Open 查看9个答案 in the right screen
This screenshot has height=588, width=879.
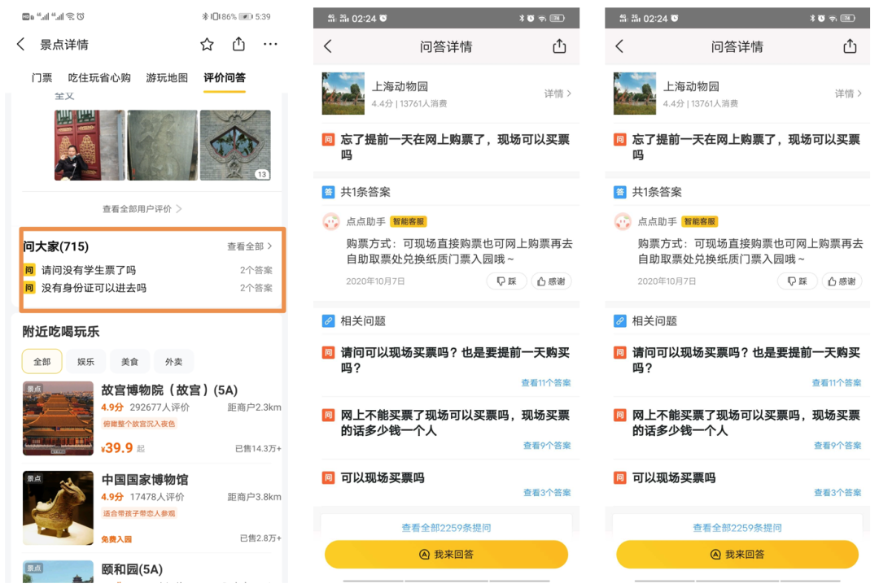(837, 446)
